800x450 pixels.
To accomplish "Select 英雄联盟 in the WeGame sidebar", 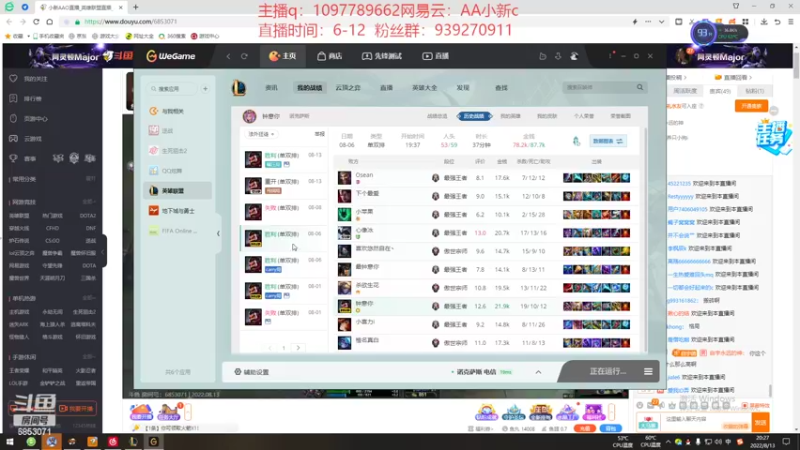I will point(177,191).
